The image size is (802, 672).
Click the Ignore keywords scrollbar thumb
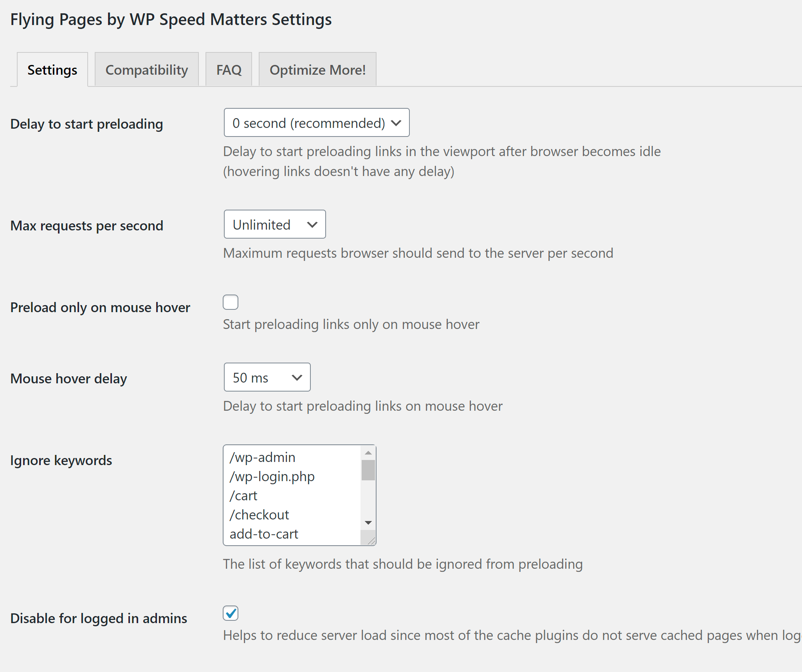pos(368,470)
